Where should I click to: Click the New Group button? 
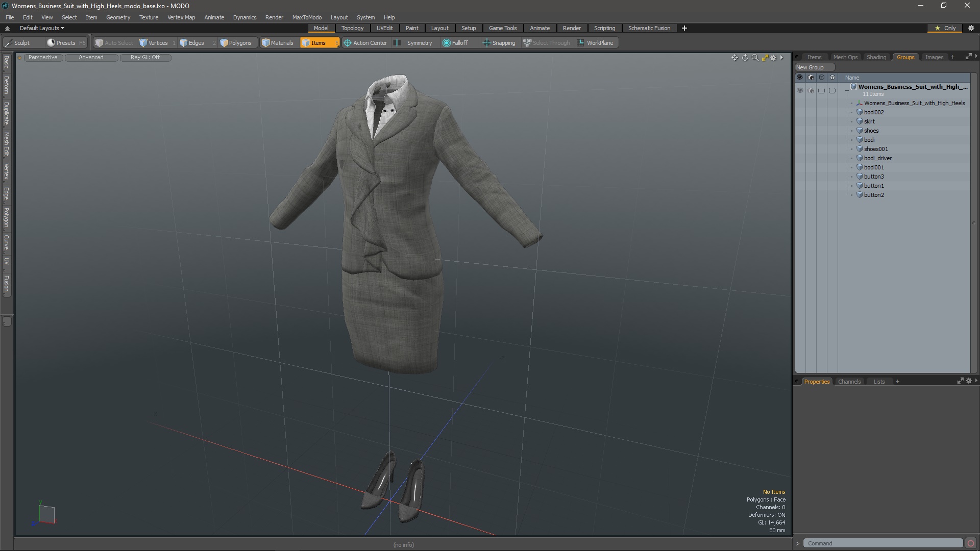(814, 67)
